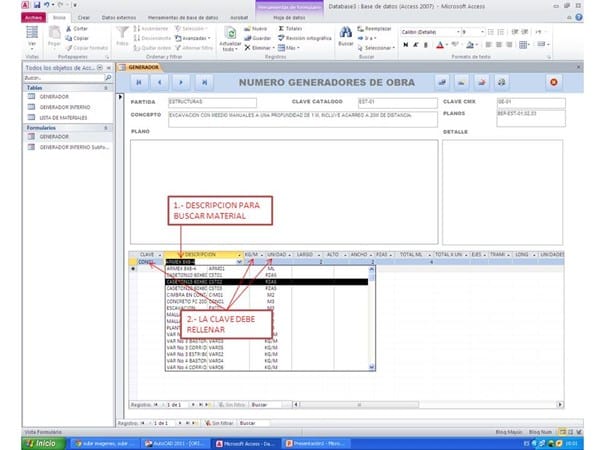Click Copiar formato brush tool
Viewport: 600px width, 450px height.
(x=86, y=48)
